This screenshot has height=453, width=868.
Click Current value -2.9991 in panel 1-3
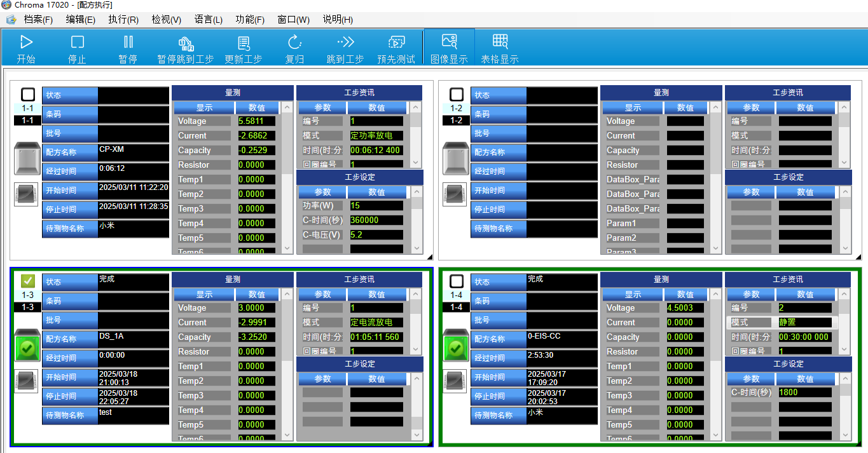[x=257, y=322]
